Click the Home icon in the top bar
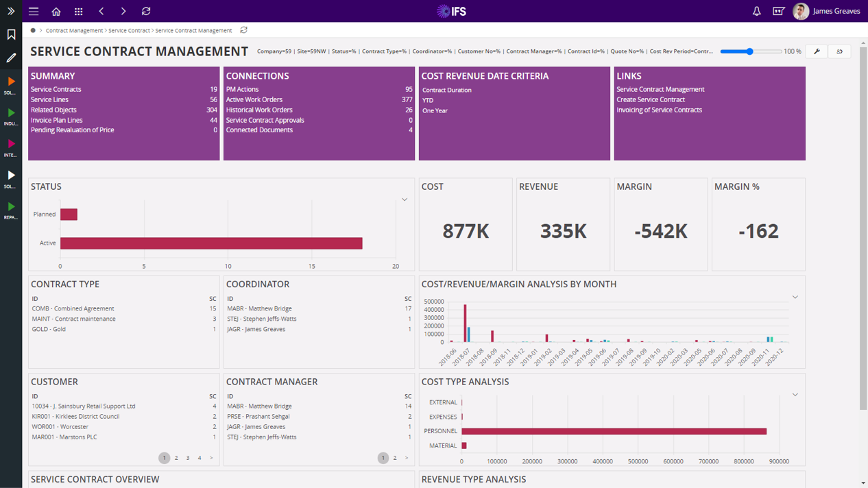Screen dimensions: 868x488 tap(56, 11)
